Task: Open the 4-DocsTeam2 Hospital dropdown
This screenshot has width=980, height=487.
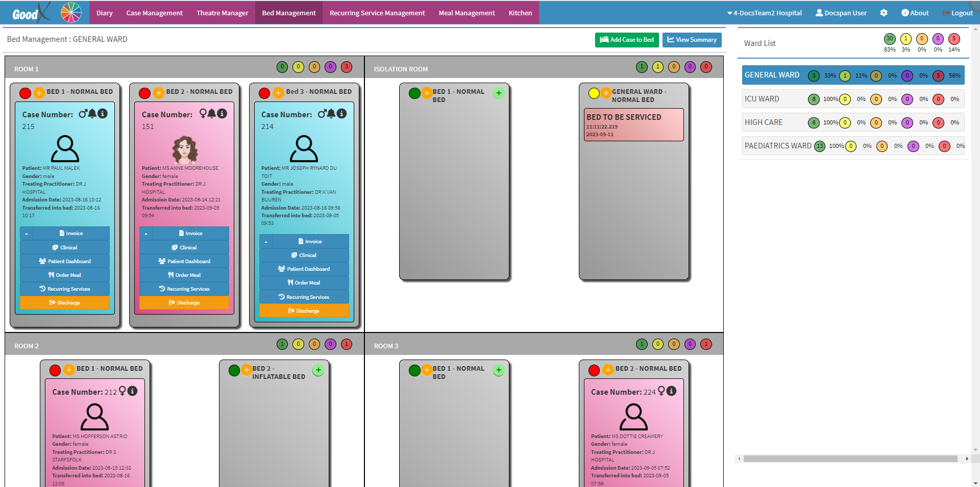Action: pyautogui.click(x=764, y=13)
